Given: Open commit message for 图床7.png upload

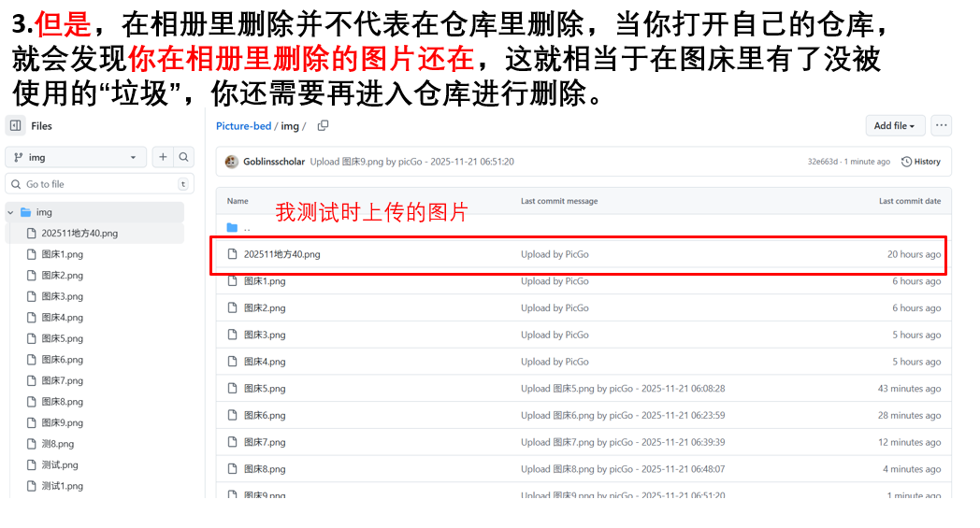Looking at the screenshot, I should (623, 442).
